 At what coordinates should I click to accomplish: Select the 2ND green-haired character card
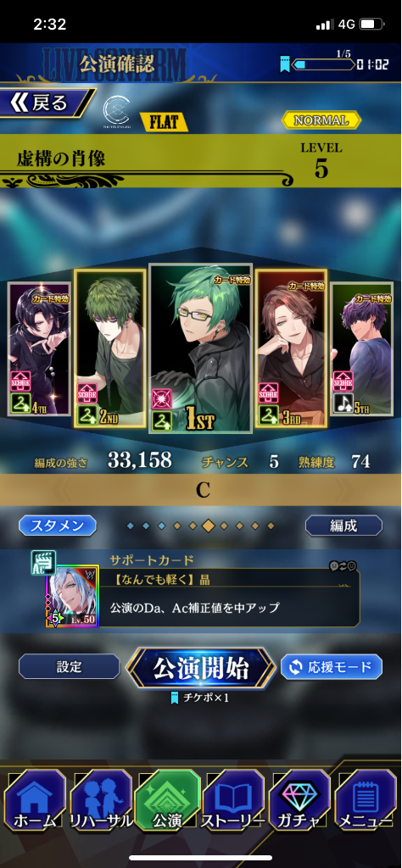pos(109,348)
